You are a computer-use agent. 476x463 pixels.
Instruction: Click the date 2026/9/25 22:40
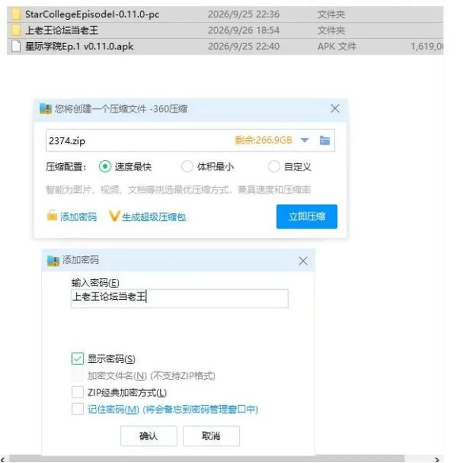[x=243, y=47]
